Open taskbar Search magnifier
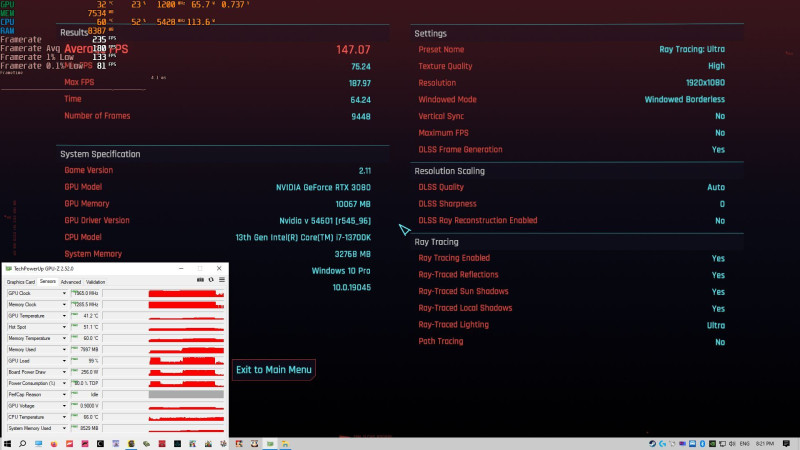This screenshot has width=800, height=450. click(x=22, y=444)
